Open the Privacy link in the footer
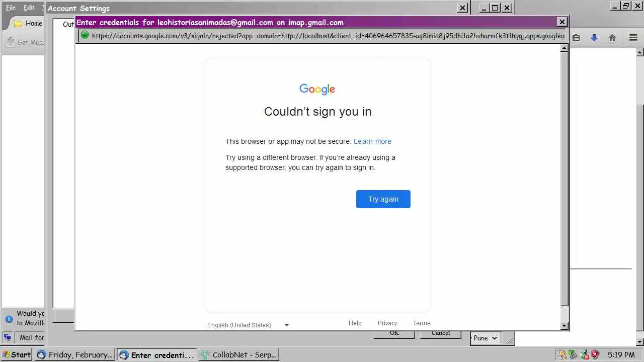Viewport: 644px width, 362px height. pyautogui.click(x=387, y=323)
